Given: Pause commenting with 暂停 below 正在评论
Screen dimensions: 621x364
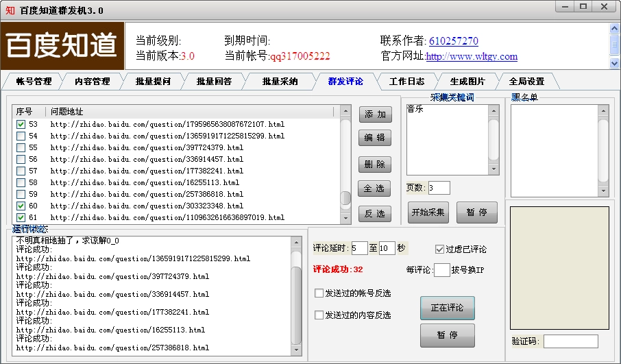Looking at the screenshot, I should click(447, 335).
